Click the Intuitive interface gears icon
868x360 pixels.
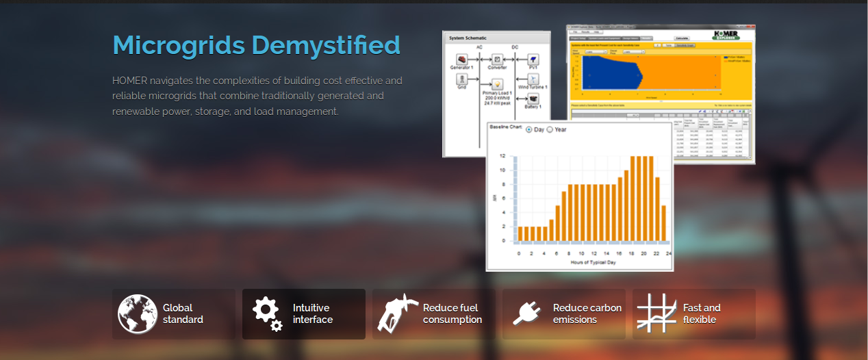tap(267, 314)
